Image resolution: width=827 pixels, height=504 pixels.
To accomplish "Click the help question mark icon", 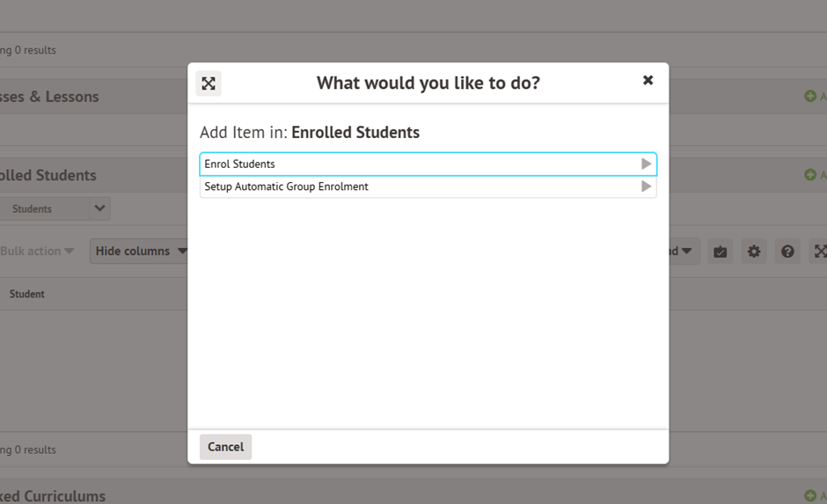I will 787,252.
